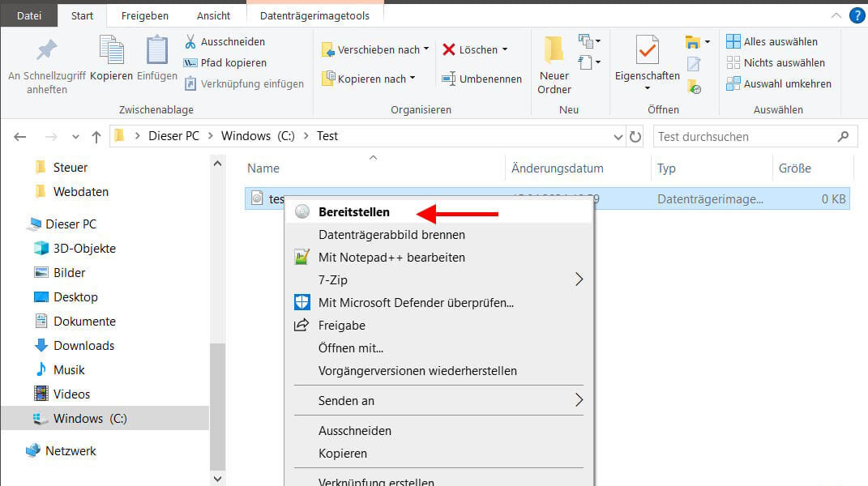
Task: Click the Verlauf icon in Öffnen group
Action: click(695, 87)
